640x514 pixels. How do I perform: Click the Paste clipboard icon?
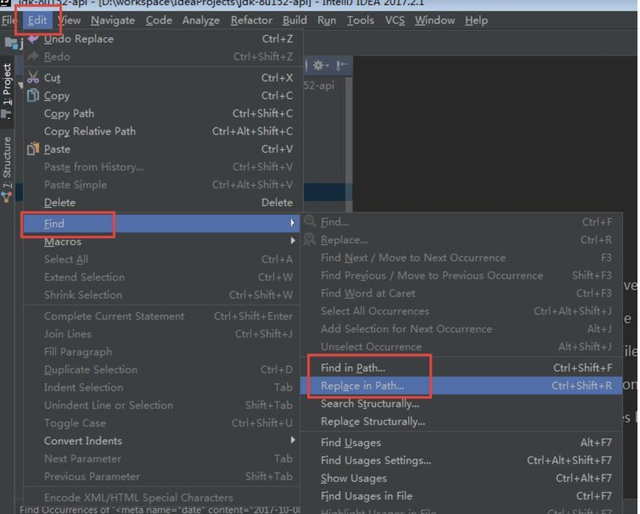point(33,149)
